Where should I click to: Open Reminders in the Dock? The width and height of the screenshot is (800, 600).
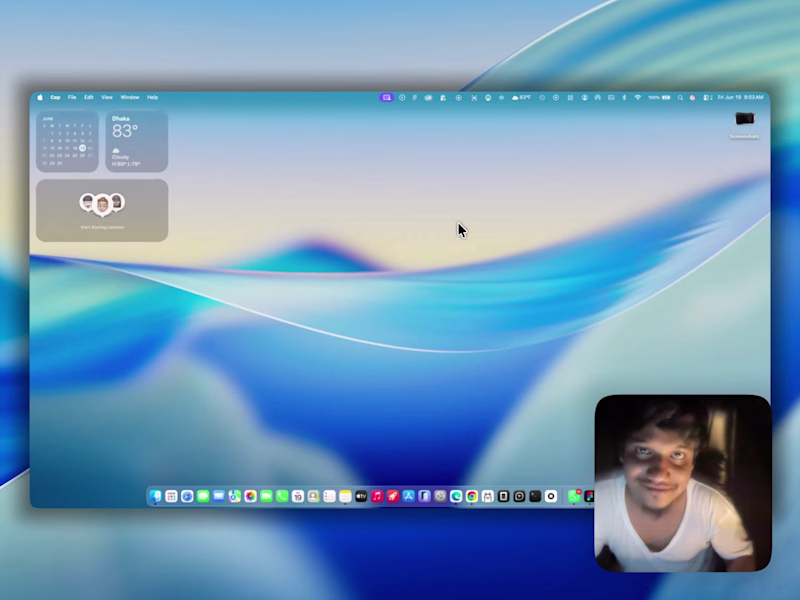point(330,496)
